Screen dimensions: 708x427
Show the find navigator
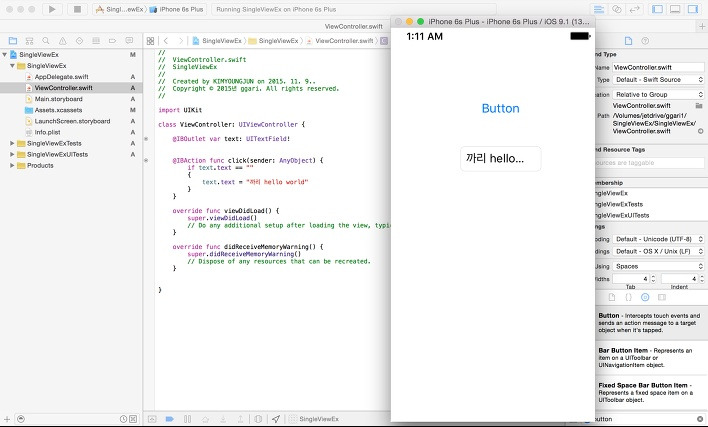46,41
